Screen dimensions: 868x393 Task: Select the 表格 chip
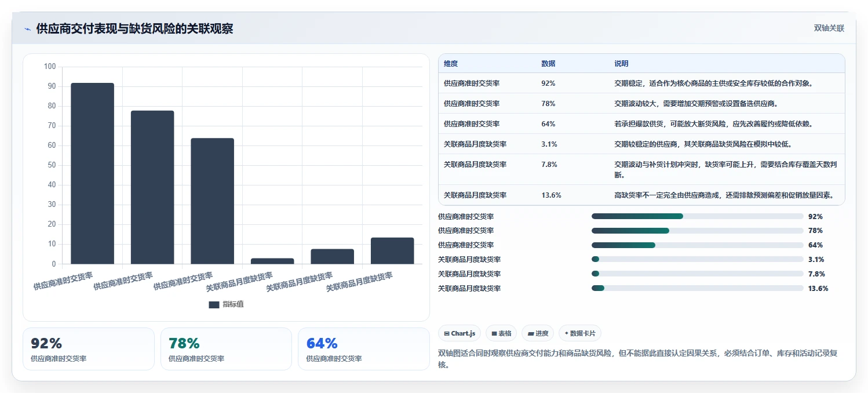501,333
